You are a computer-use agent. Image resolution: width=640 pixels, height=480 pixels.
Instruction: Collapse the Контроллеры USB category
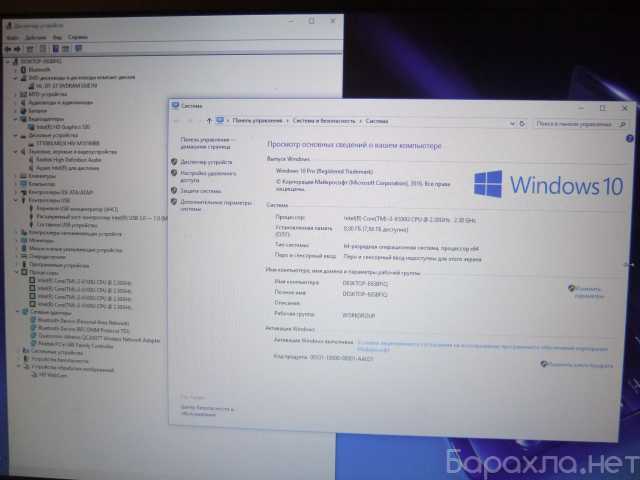[16, 200]
